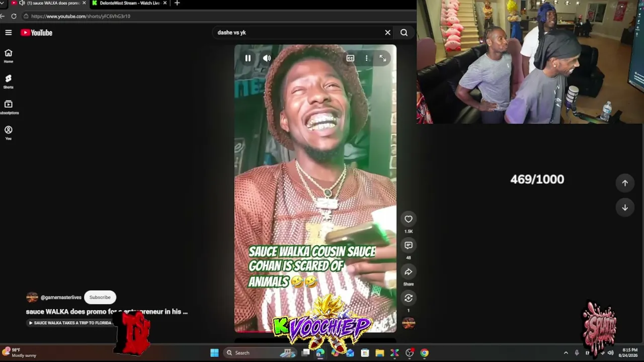Open Microsoft Store from the taskbar

tap(365, 353)
